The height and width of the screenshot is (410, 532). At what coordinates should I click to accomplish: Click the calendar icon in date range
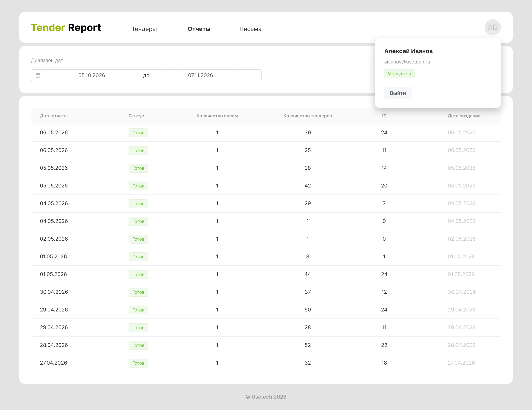(38, 75)
